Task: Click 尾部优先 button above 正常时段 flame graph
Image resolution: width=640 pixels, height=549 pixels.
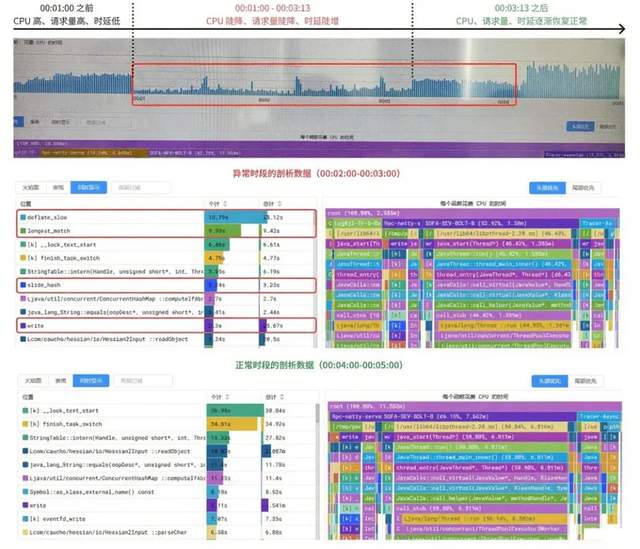Action: pyautogui.click(x=585, y=381)
